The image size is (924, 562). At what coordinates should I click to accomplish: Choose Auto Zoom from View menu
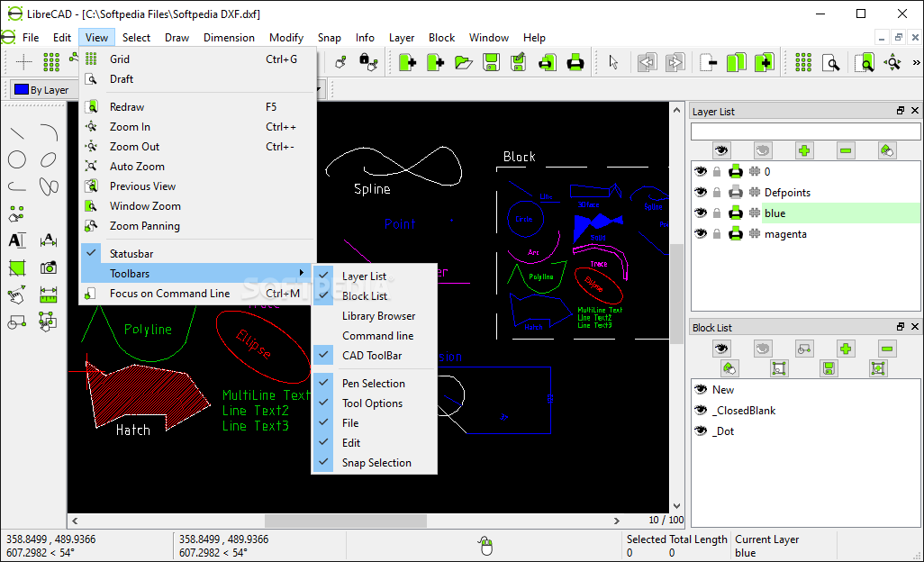pos(197,167)
